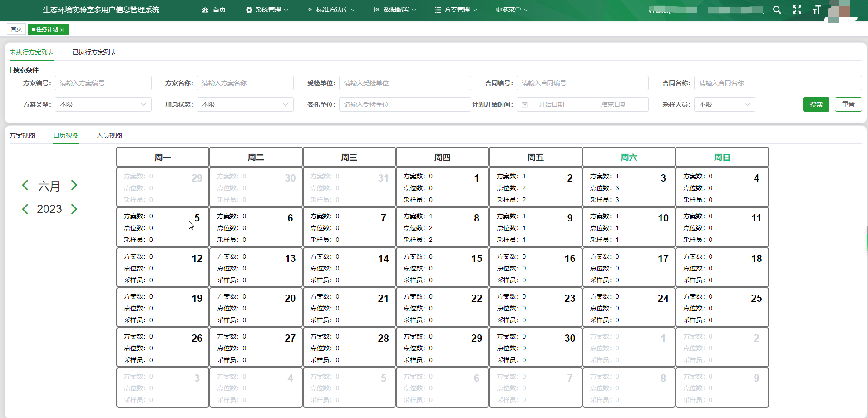Advance to next month arrow
This screenshot has height=418, width=868.
[x=74, y=185]
